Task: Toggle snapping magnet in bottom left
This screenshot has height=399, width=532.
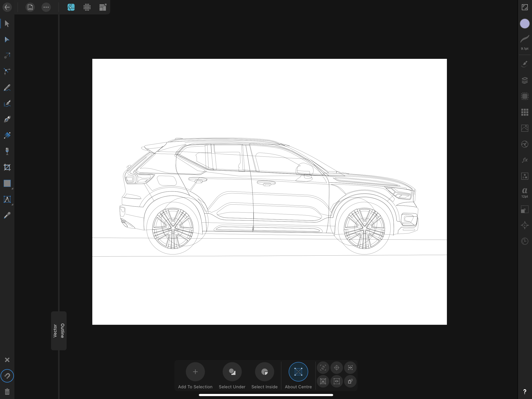Action: point(7,376)
